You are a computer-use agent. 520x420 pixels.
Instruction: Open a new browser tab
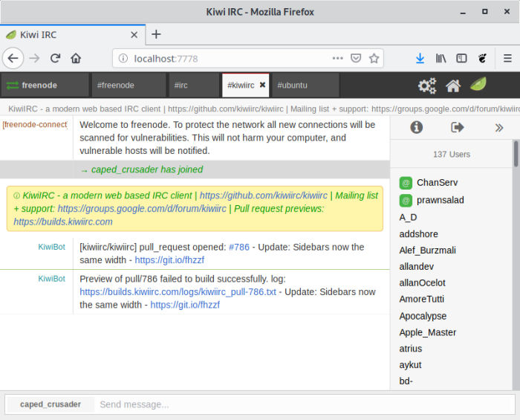pos(156,34)
